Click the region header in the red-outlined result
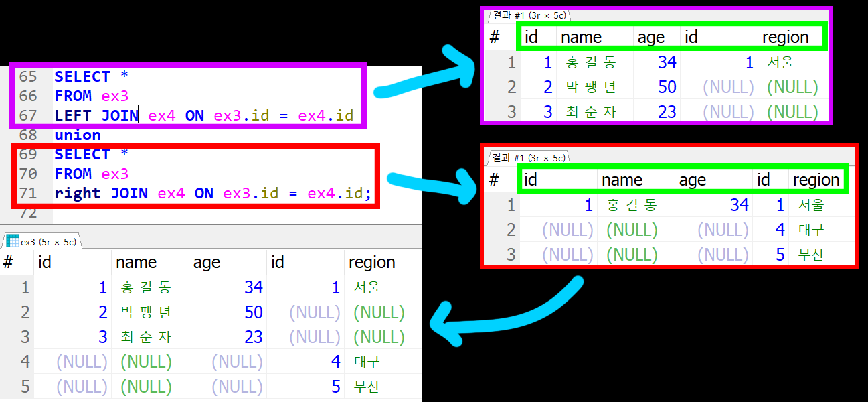Image resolution: width=868 pixels, height=402 pixels. pos(815,180)
